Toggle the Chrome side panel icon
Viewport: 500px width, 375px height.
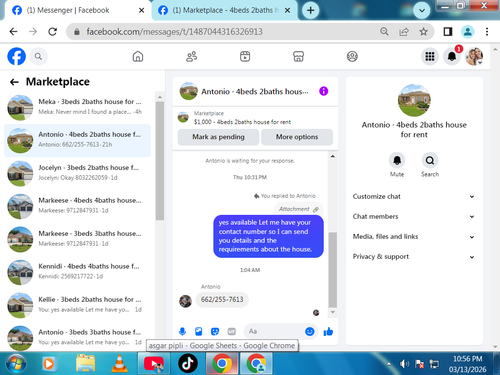[448, 32]
